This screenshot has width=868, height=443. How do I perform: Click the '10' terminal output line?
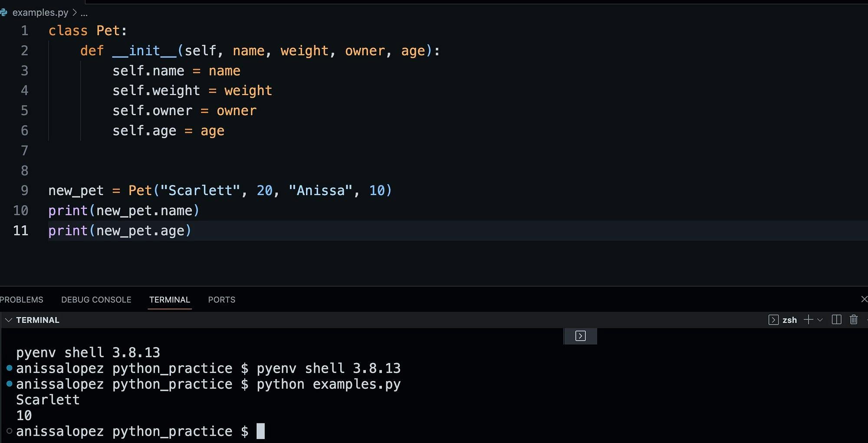point(24,416)
